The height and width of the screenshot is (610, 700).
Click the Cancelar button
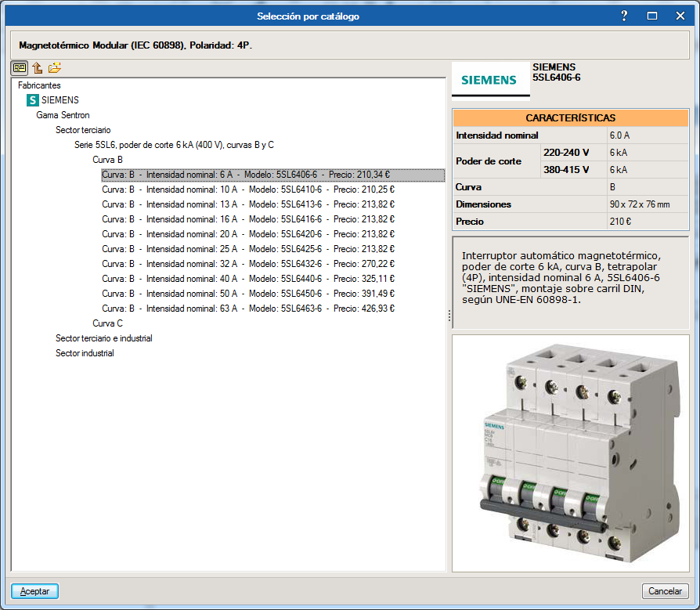click(x=665, y=590)
